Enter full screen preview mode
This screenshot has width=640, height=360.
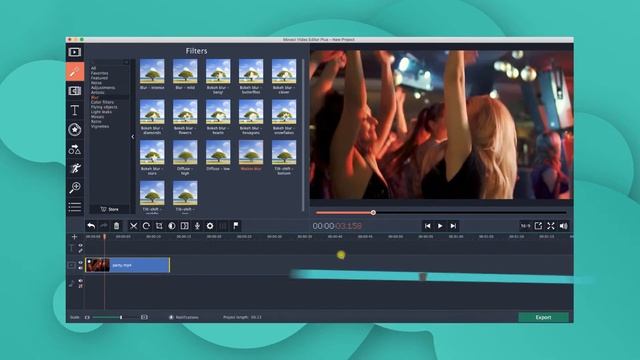(x=551, y=226)
